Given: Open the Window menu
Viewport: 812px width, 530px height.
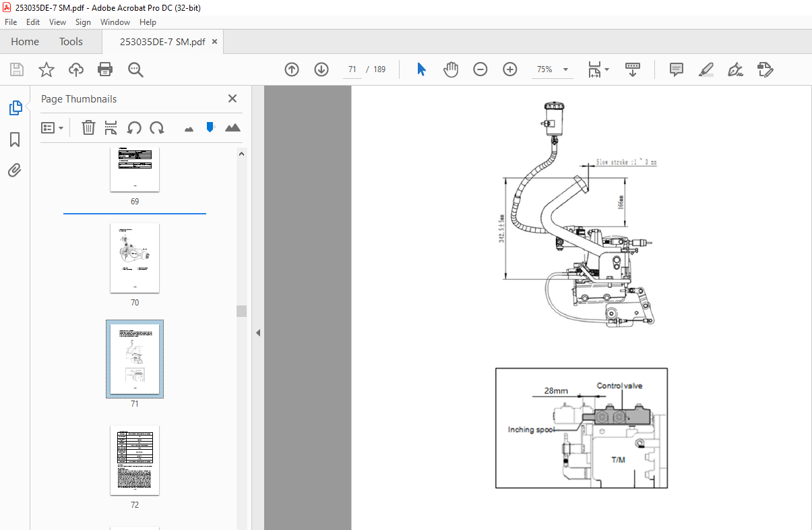Looking at the screenshot, I should [x=115, y=22].
